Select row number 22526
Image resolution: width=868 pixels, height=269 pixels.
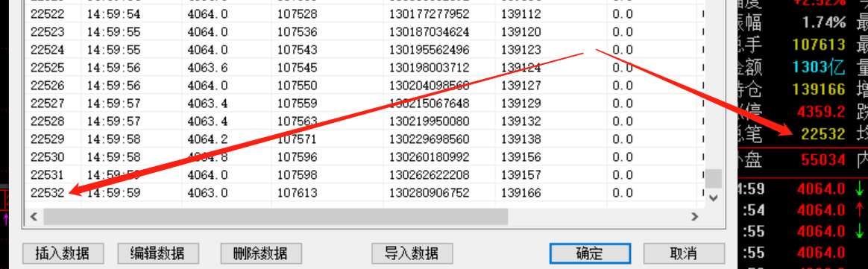(48, 85)
